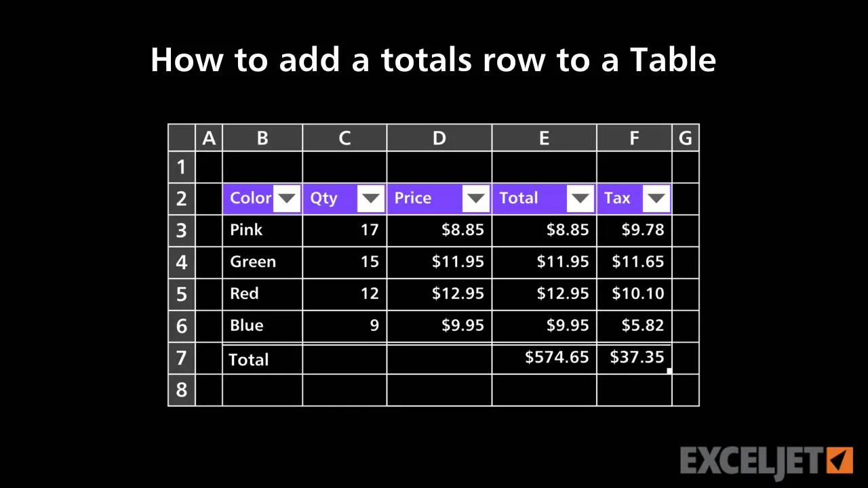This screenshot has height=488, width=868.
Task: Click the Exceljet logo icon
Action: [x=841, y=460]
